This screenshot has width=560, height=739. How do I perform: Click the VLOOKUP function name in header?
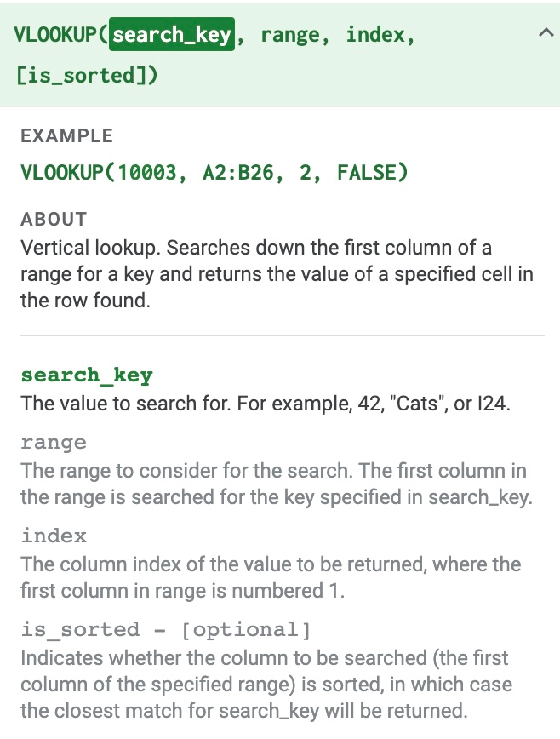[56, 35]
